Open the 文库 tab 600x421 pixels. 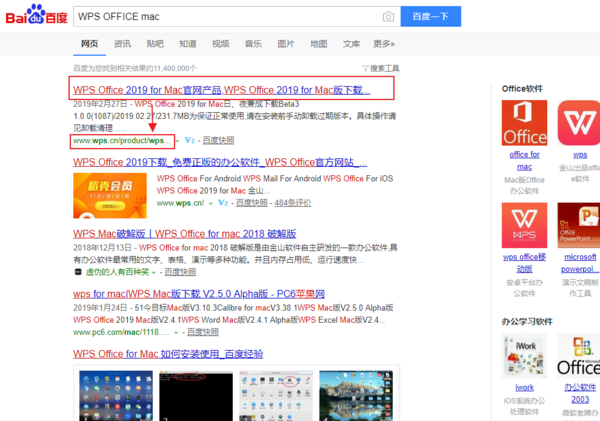(351, 44)
